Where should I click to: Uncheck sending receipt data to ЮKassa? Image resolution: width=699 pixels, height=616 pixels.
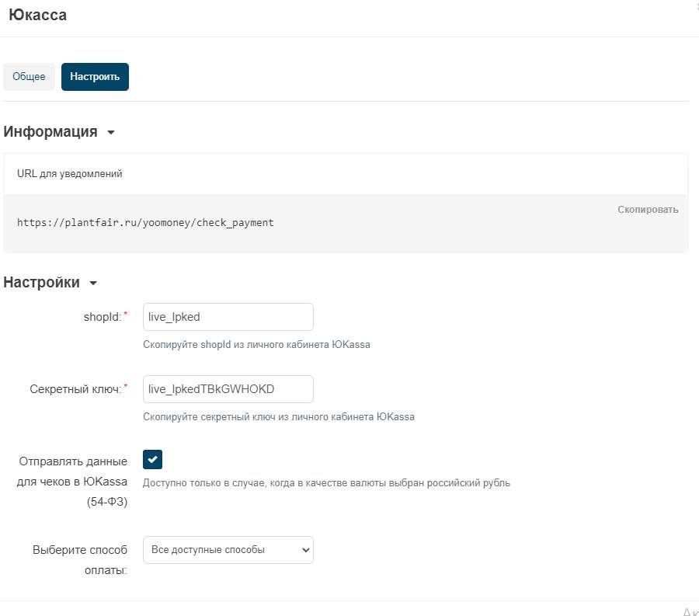point(152,460)
